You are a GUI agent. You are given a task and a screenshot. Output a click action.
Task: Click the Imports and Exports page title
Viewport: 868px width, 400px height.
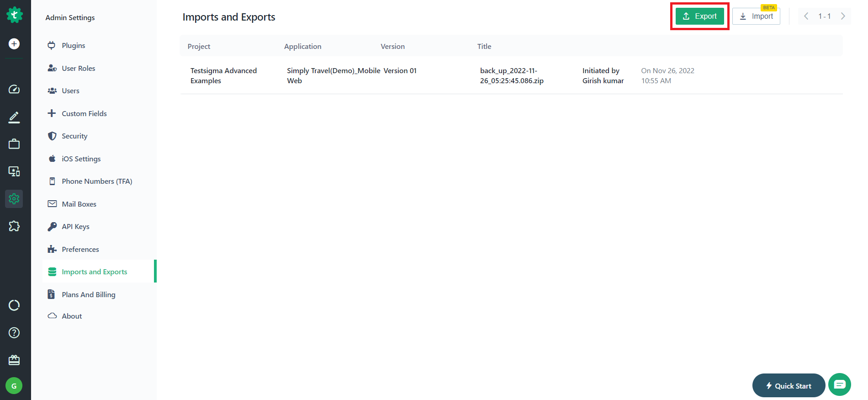coord(229,17)
